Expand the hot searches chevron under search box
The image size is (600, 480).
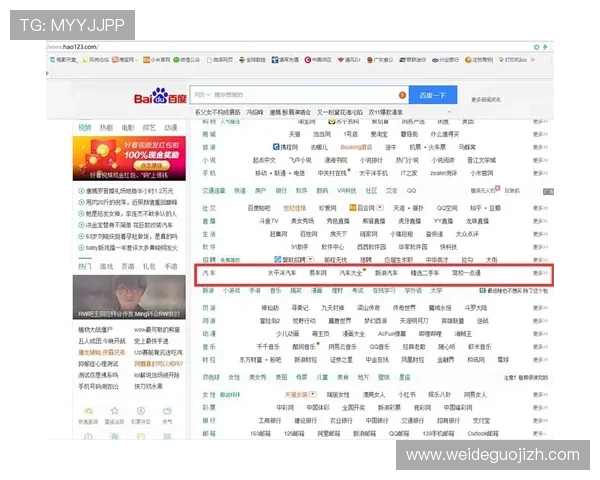(x=449, y=112)
